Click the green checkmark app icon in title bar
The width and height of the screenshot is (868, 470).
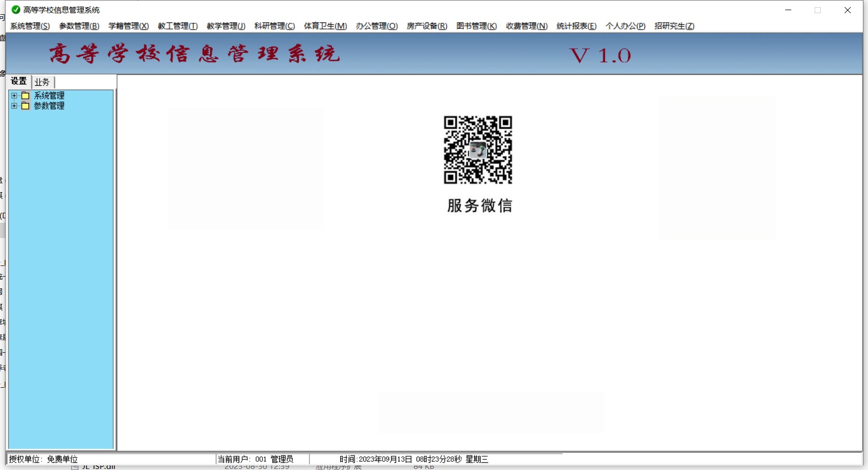pyautogui.click(x=16, y=10)
